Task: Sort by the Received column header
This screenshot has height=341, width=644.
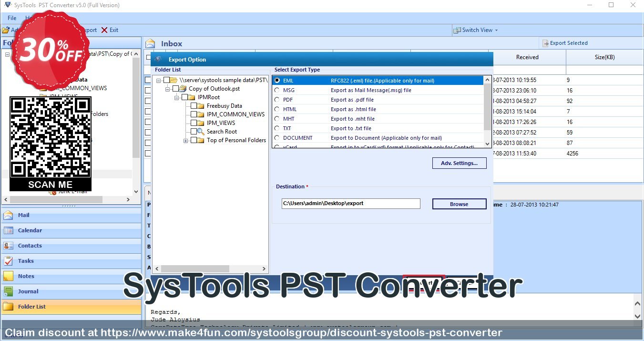Action: (x=527, y=57)
